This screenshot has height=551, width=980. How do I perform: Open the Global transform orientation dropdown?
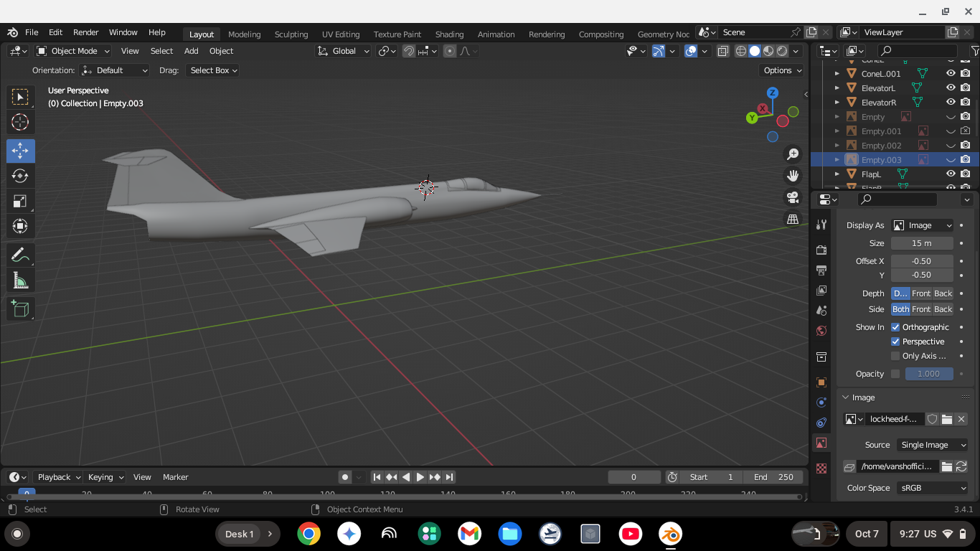[344, 51]
